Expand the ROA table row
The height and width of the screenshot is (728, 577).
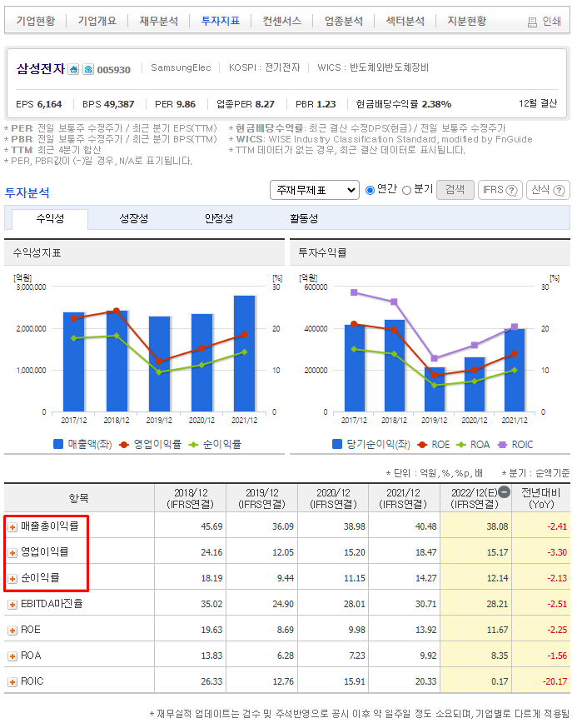pos(12,656)
